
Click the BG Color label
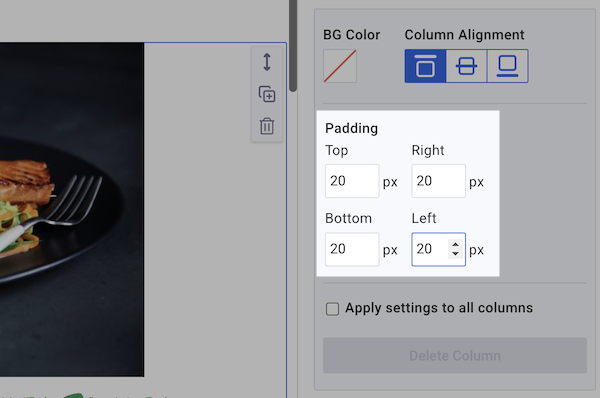[351, 35]
